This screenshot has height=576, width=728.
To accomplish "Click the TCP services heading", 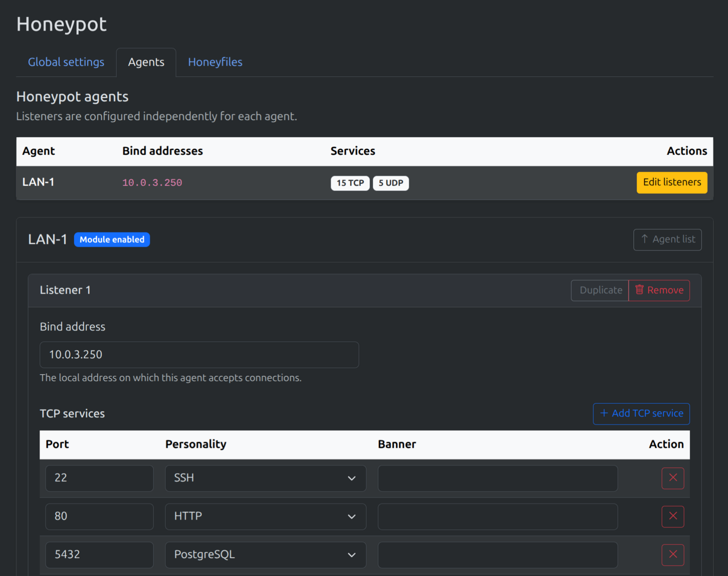I will [72, 413].
